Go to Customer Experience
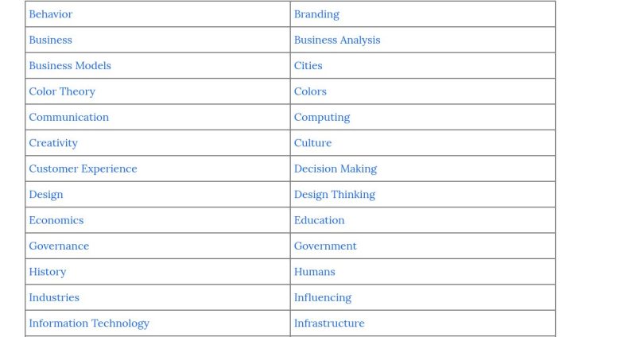This screenshot has height=337, width=644. click(83, 168)
